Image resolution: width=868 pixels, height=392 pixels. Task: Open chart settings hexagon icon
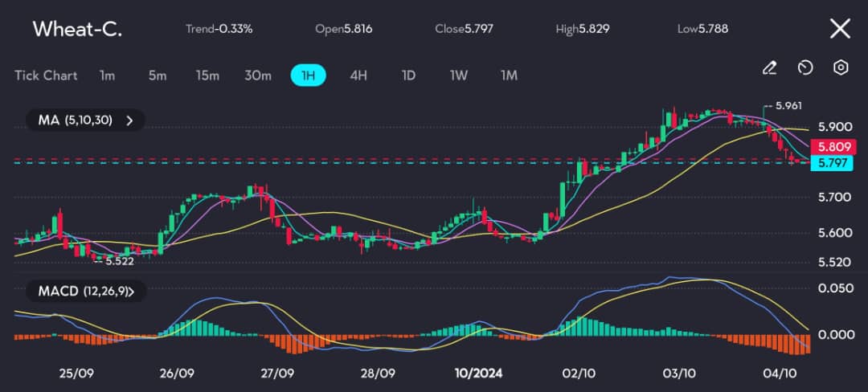pos(841,67)
